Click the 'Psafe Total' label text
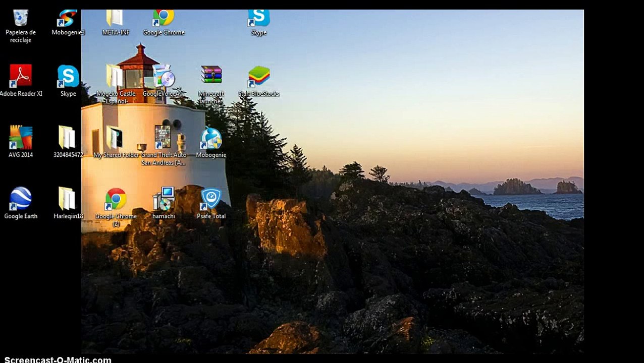The width and height of the screenshot is (644, 363). 211,216
